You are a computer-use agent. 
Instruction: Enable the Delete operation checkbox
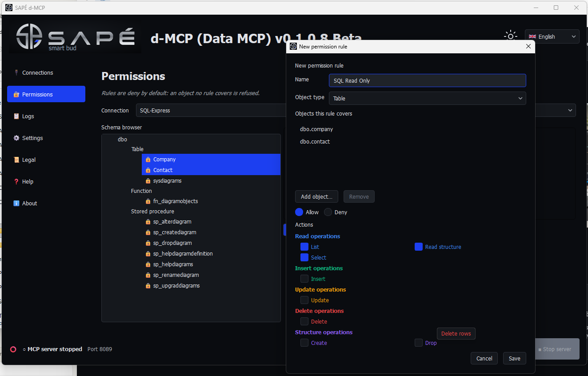pos(304,321)
